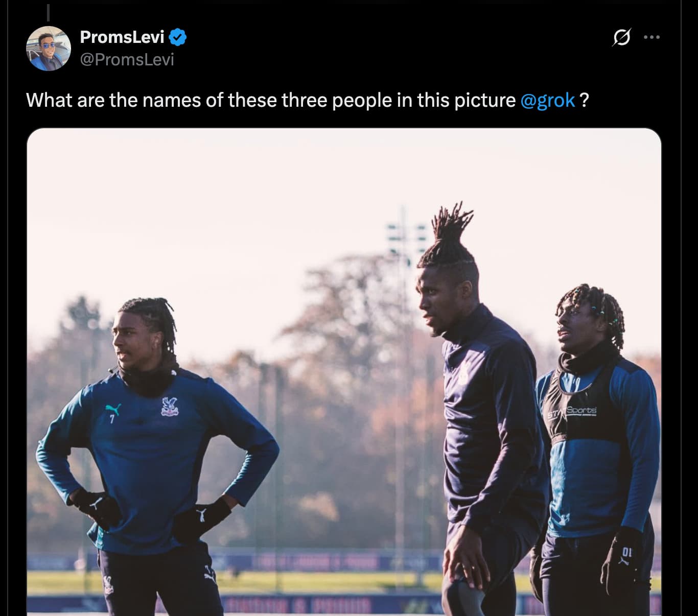The image size is (698, 616).
Task: Open the three-dot more options menu
Action: 652,37
